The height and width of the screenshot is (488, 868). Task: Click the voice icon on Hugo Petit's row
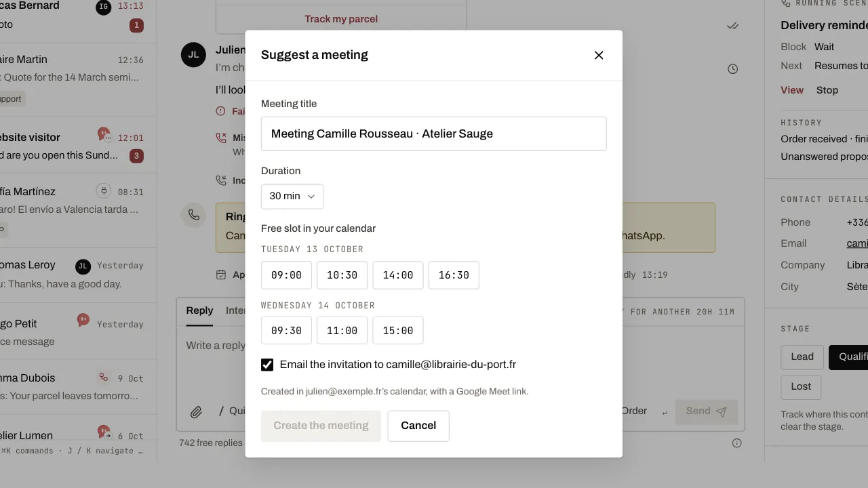(x=83, y=320)
